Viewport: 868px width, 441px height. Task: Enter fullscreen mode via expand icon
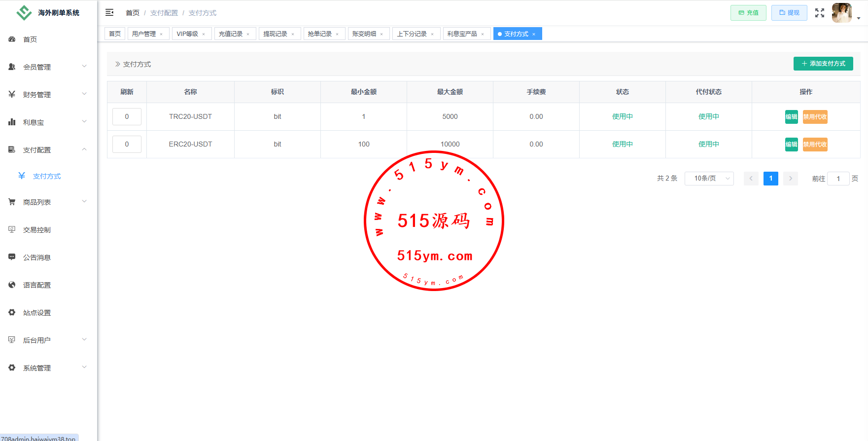[x=819, y=13]
